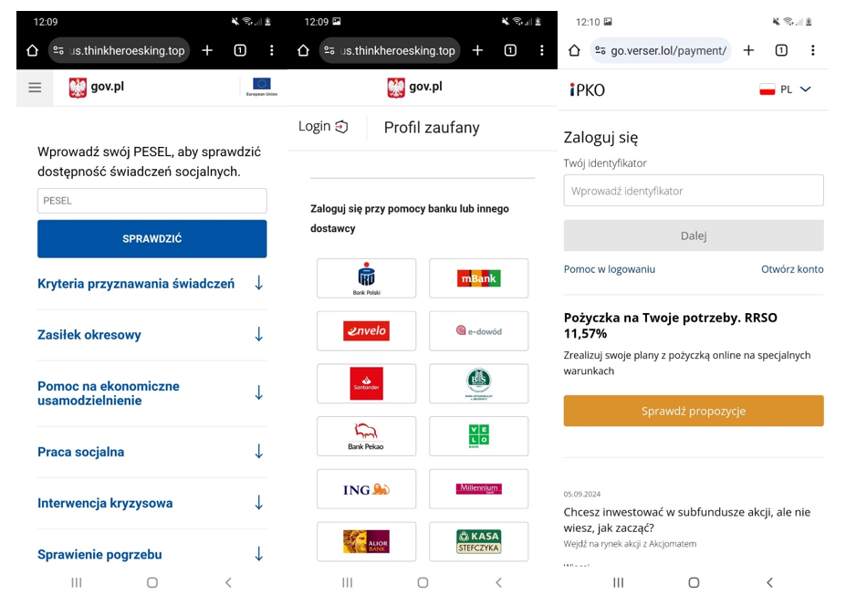Choose the Bank Pekao tile
The image size is (856, 616).
[366, 436]
